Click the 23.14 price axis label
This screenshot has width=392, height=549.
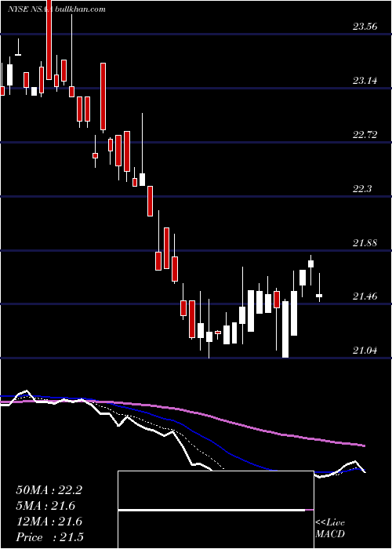coord(365,81)
